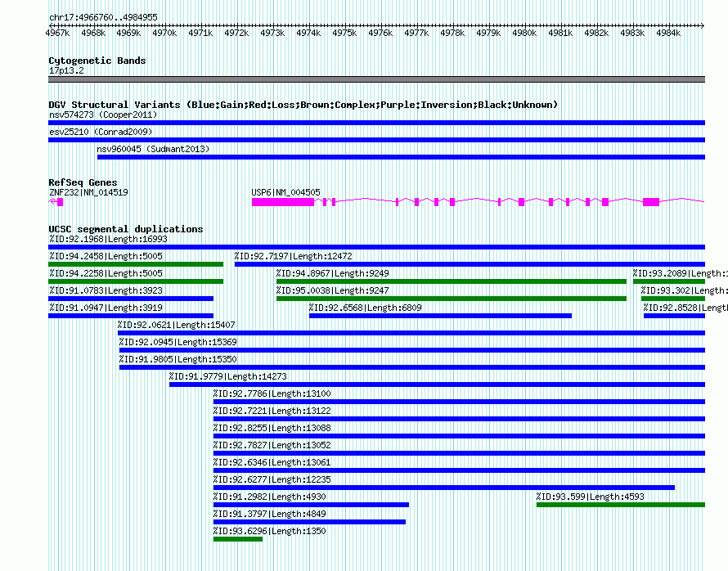Click the blue bar under %ID:91.2982|Length:4930
The image size is (728, 571).
coord(311,505)
